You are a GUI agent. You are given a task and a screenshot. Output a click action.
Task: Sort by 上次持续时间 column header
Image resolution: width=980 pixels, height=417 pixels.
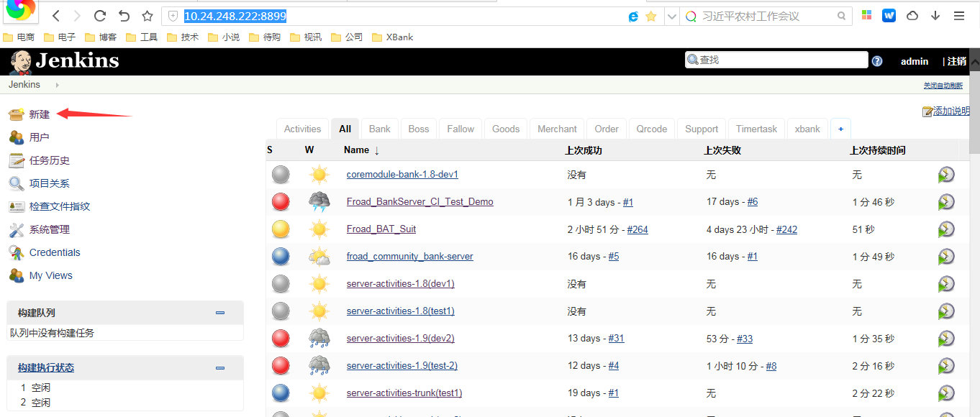[877, 150]
